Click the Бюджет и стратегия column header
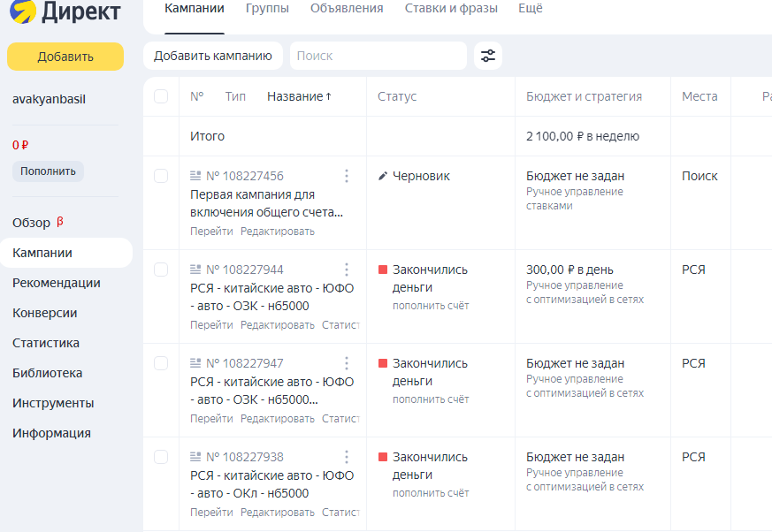Screen dimensions: 772x532 [x=584, y=96]
